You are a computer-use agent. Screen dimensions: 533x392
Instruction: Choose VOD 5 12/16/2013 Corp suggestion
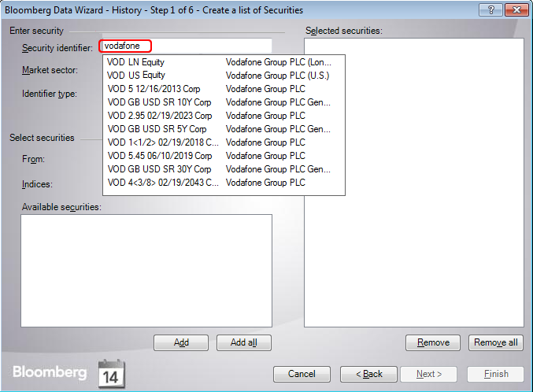pos(224,89)
